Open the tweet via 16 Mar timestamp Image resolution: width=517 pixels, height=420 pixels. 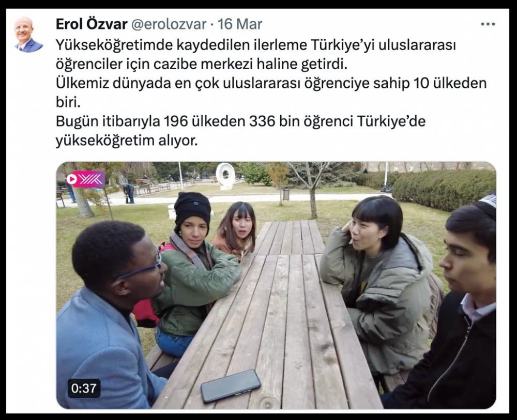(x=240, y=24)
